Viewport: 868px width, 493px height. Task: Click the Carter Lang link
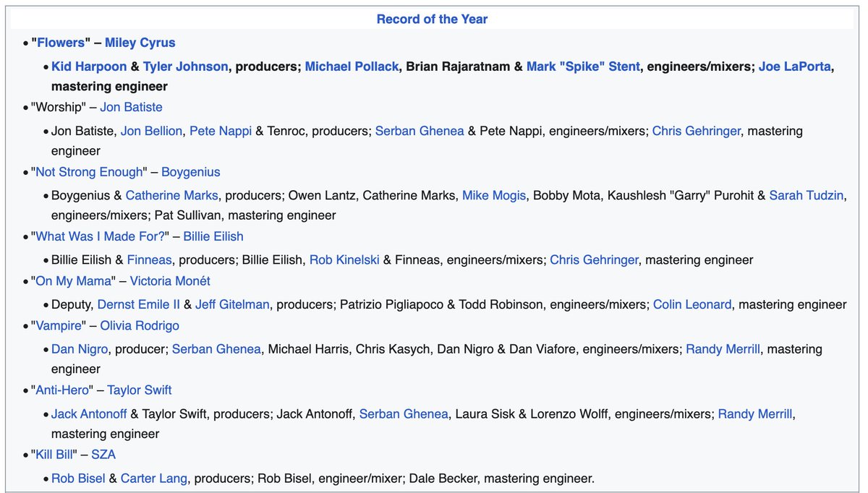154,478
